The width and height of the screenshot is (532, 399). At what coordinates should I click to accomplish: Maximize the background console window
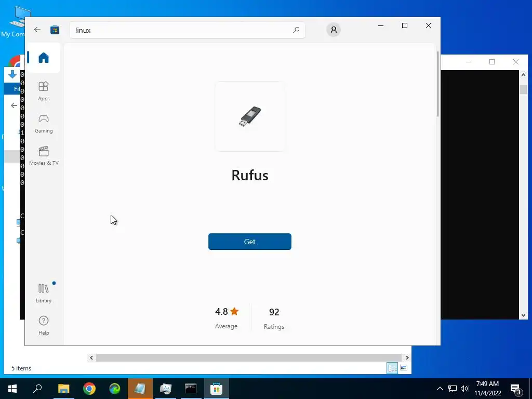click(x=492, y=62)
